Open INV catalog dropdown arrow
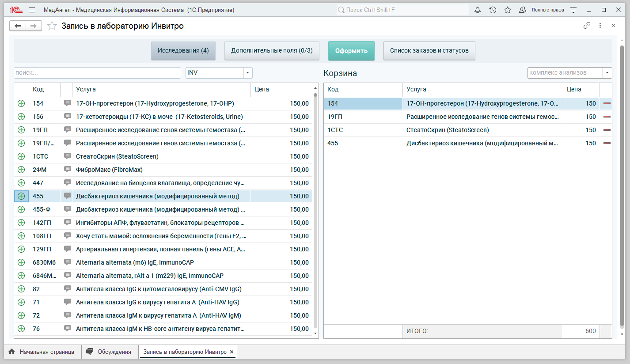The width and height of the screenshot is (630, 364). point(248,73)
